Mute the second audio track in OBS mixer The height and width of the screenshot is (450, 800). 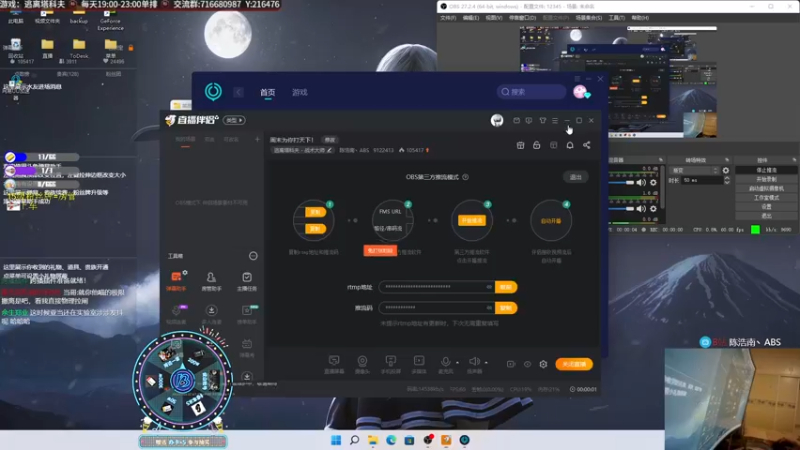pos(641,209)
